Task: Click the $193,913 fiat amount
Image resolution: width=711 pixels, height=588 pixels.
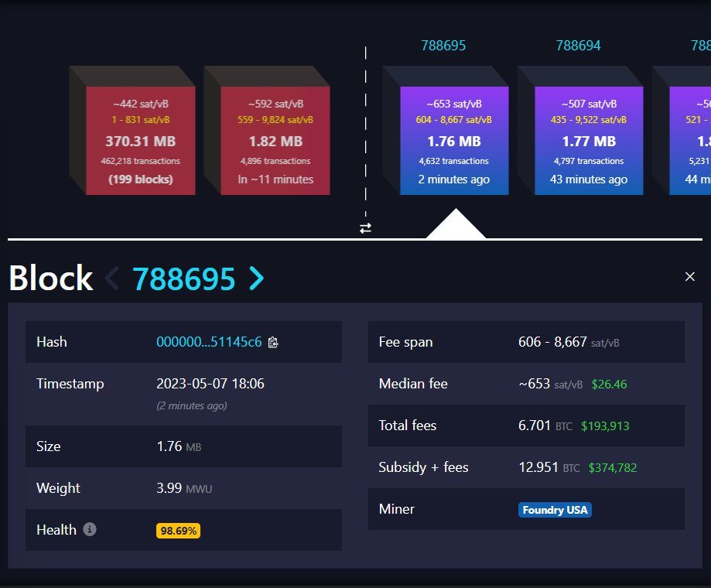Action: point(605,426)
